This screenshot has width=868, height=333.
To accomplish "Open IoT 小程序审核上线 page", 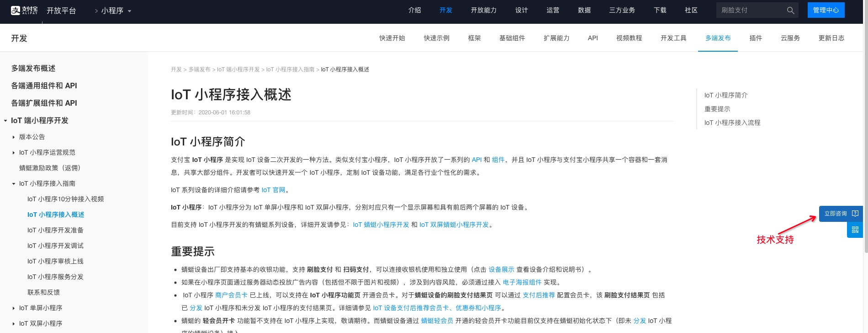I will 55,262.
